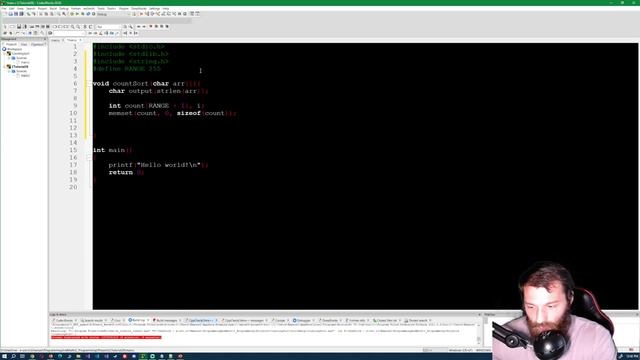
Task: Click the Next line debug icon
Action: (152, 14)
